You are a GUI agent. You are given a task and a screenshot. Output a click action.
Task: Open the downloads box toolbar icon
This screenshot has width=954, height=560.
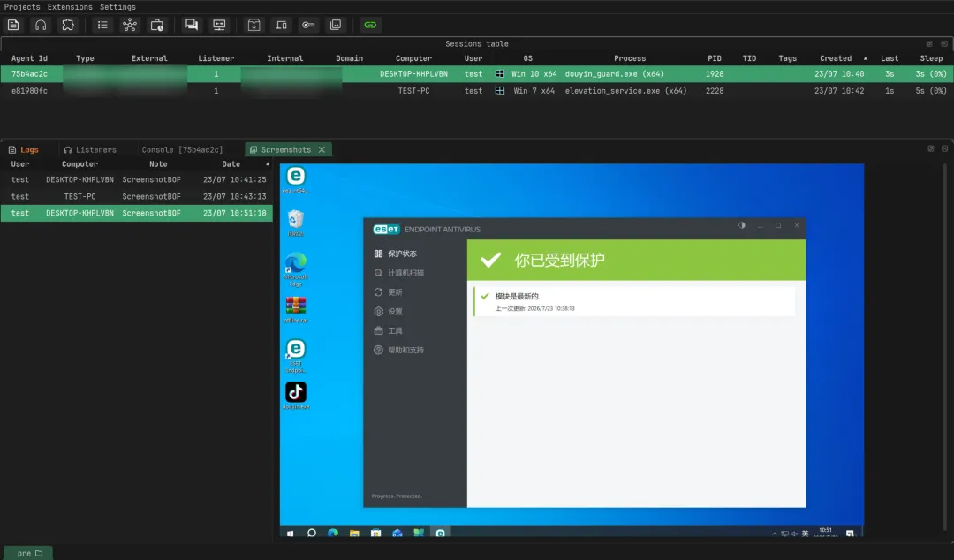[x=254, y=25]
